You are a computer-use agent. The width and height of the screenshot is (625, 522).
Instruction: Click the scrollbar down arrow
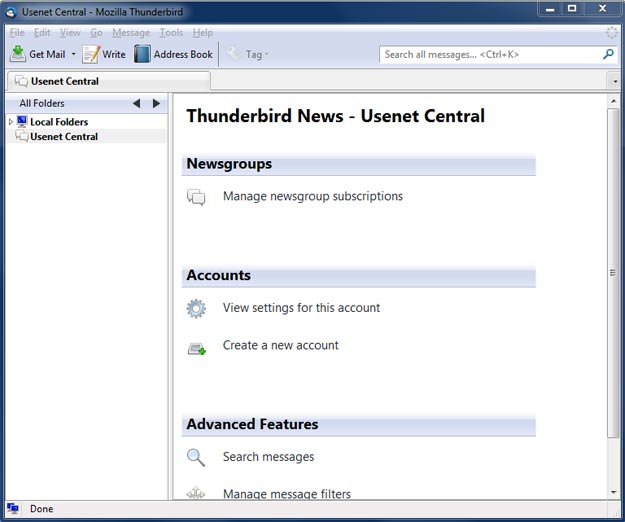(x=613, y=493)
